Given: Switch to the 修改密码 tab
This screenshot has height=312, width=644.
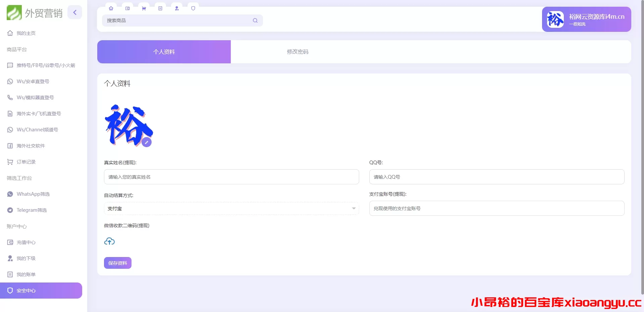Looking at the screenshot, I should point(297,52).
